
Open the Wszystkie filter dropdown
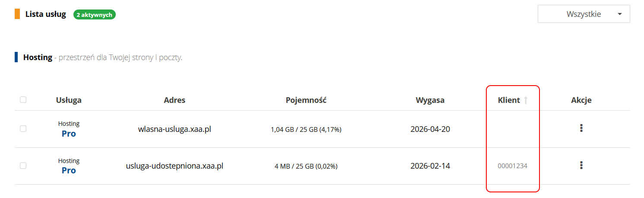tap(584, 14)
